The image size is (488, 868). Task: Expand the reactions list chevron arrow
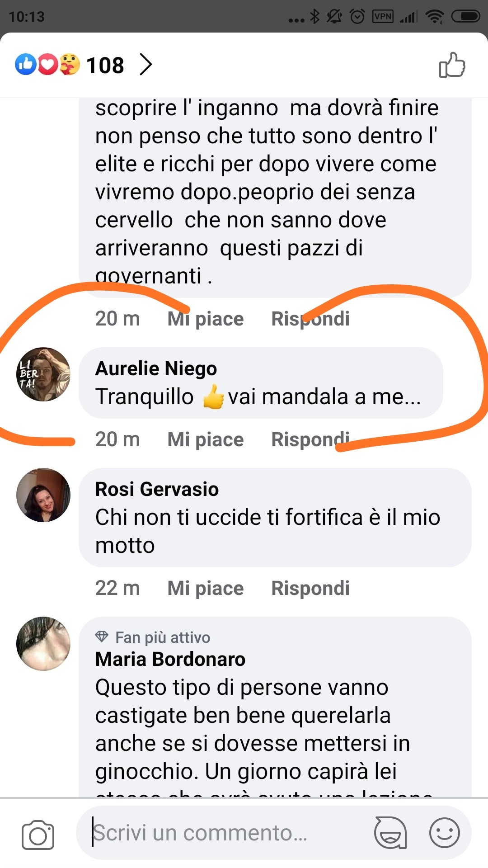(x=145, y=65)
